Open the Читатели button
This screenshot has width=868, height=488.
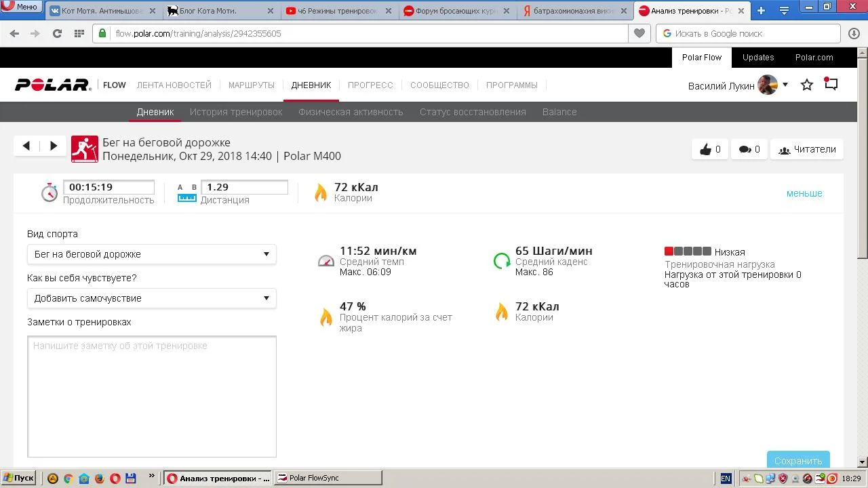(x=807, y=150)
